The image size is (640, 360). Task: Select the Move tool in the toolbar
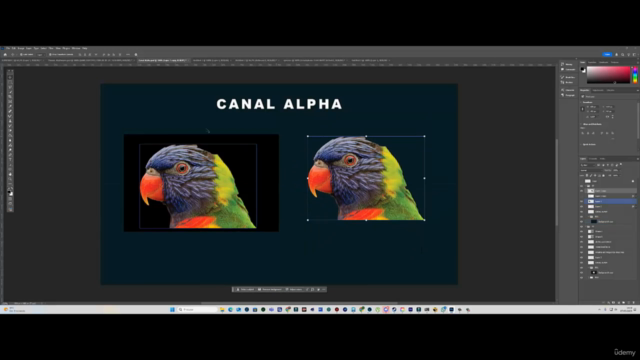(x=10, y=77)
